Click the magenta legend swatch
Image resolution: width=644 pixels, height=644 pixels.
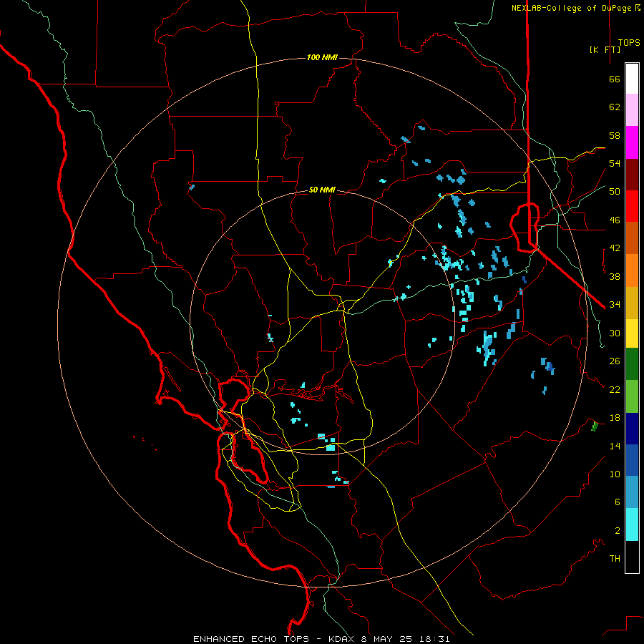pyautogui.click(x=632, y=142)
